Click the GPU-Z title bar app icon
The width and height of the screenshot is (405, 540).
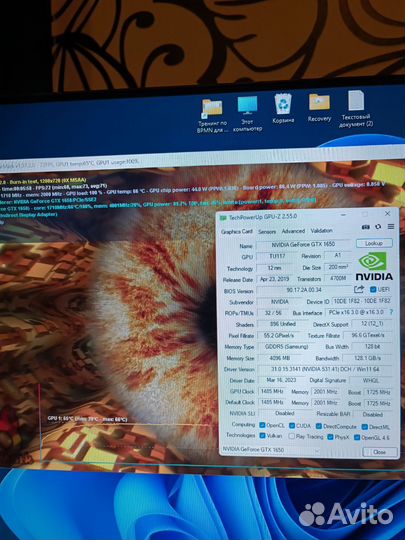tap(223, 218)
